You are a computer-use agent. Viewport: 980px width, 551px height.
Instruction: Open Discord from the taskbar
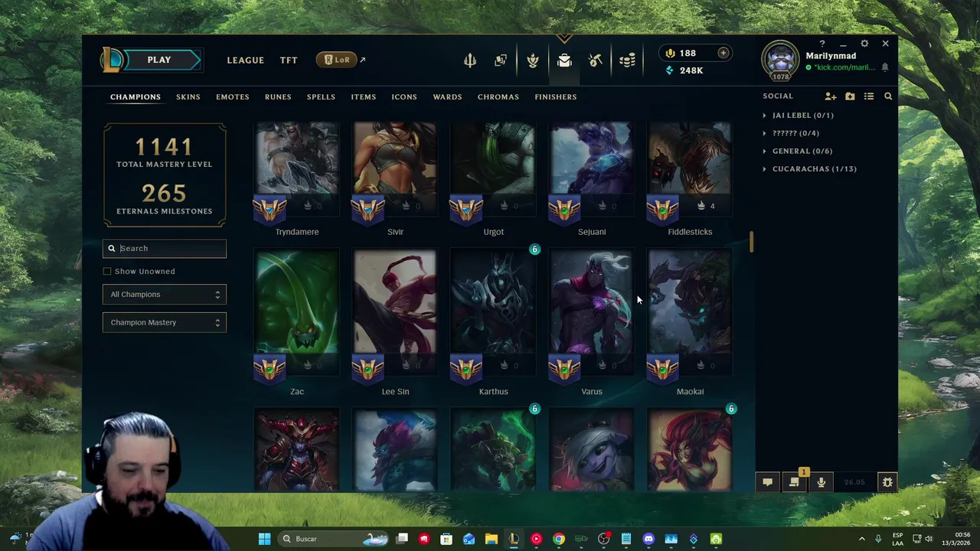click(648, 539)
